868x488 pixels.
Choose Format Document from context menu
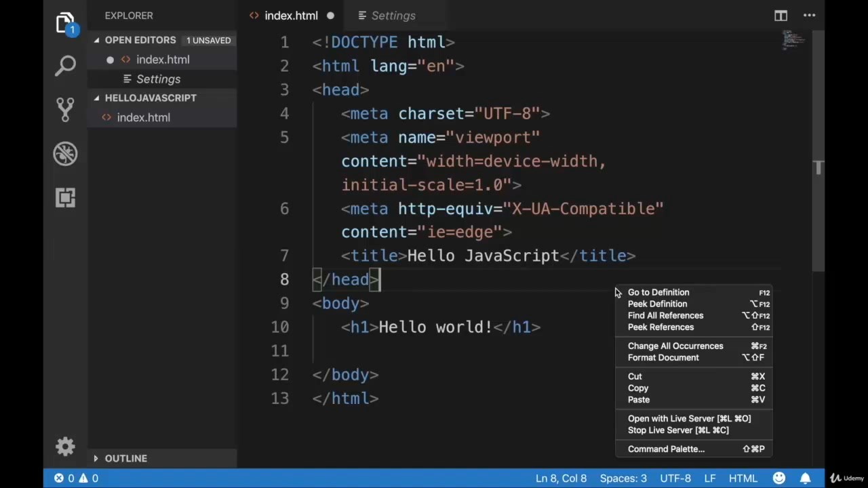663,357
